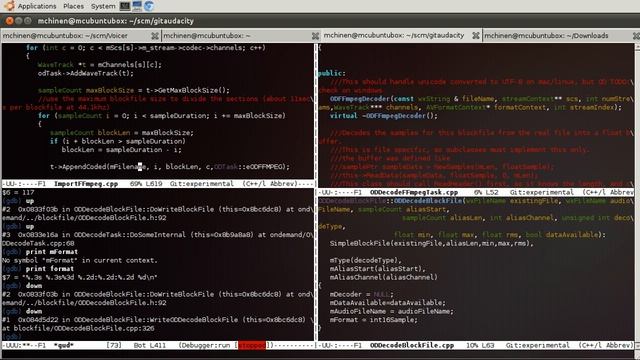Click 'sampleCount blockLen = maxBlockSize;' line
The image size is (640, 360).
(122, 133)
